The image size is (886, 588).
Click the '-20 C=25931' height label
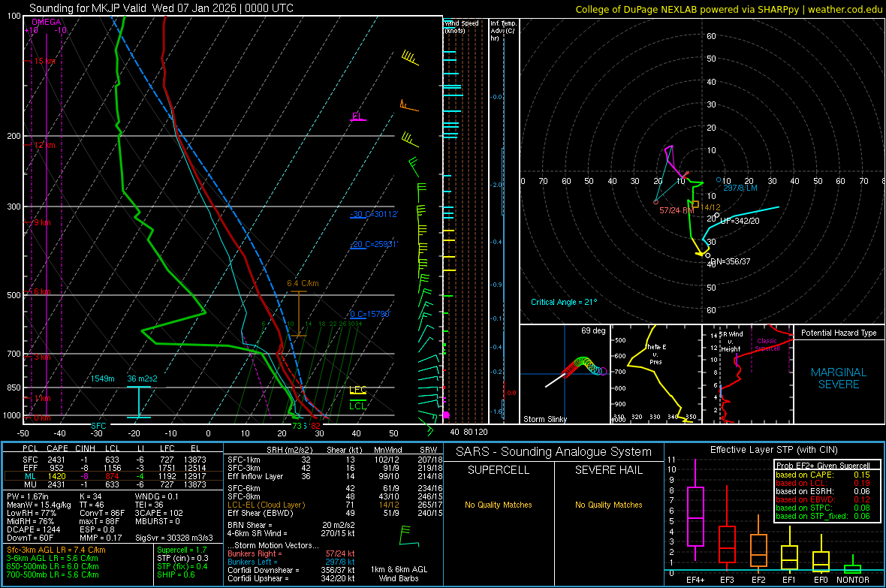373,244
